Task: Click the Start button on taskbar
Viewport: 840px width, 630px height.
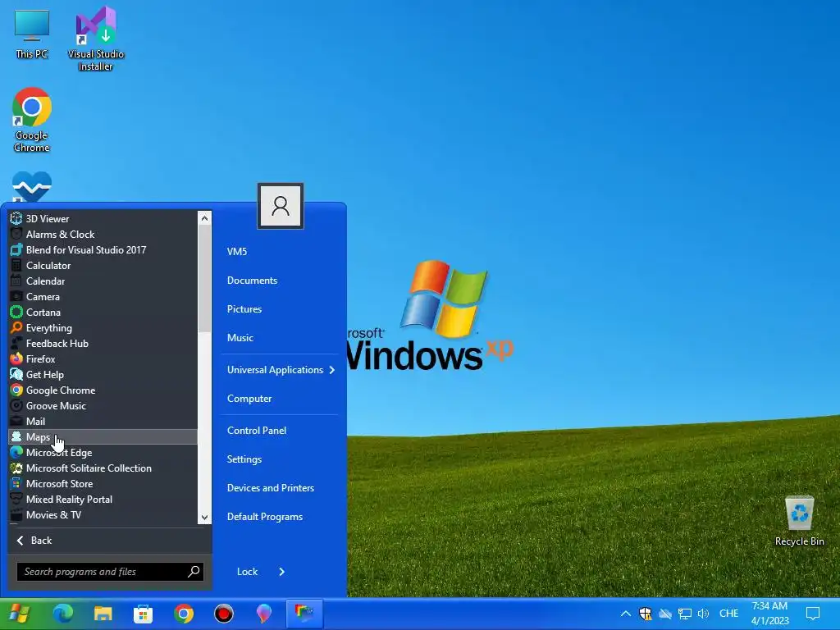Action: (x=20, y=614)
